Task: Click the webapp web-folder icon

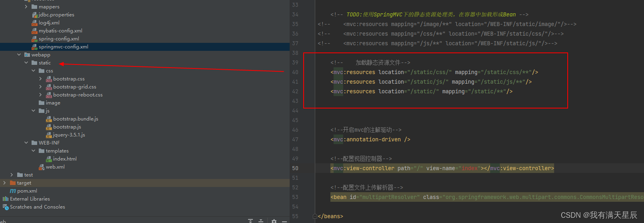Action: 27,54
